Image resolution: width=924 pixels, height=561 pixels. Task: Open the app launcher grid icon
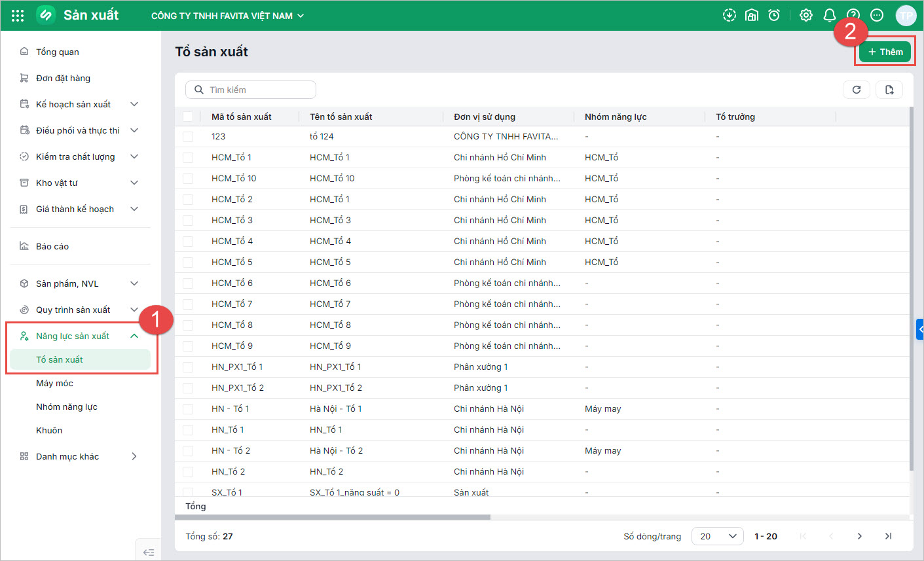(x=18, y=16)
